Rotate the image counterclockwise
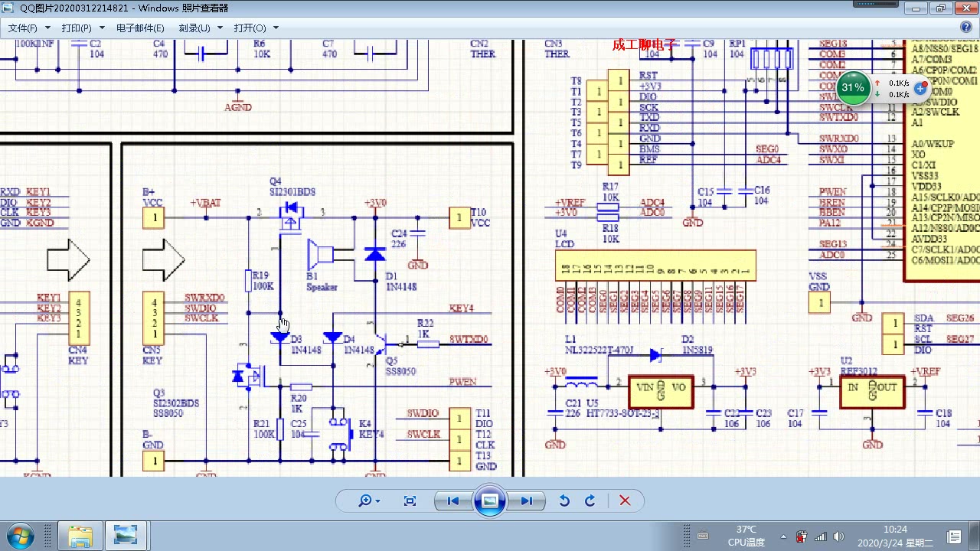The height and width of the screenshot is (551, 980). click(564, 500)
